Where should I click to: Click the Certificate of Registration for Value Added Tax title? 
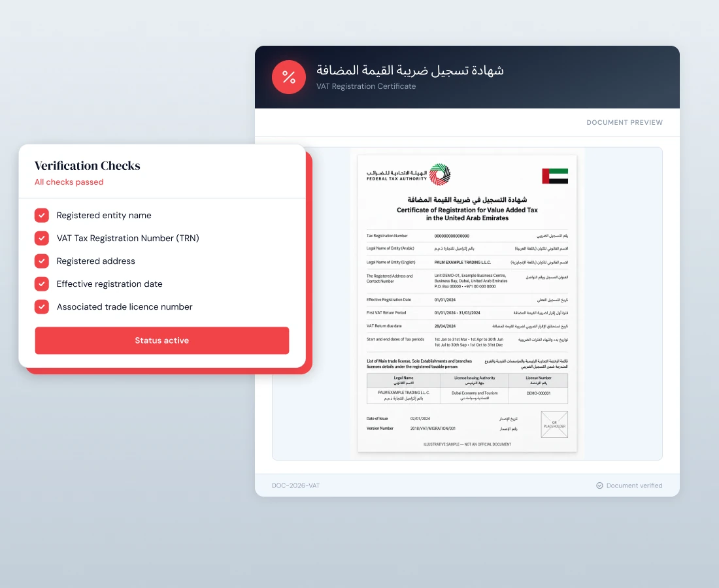[467, 214]
